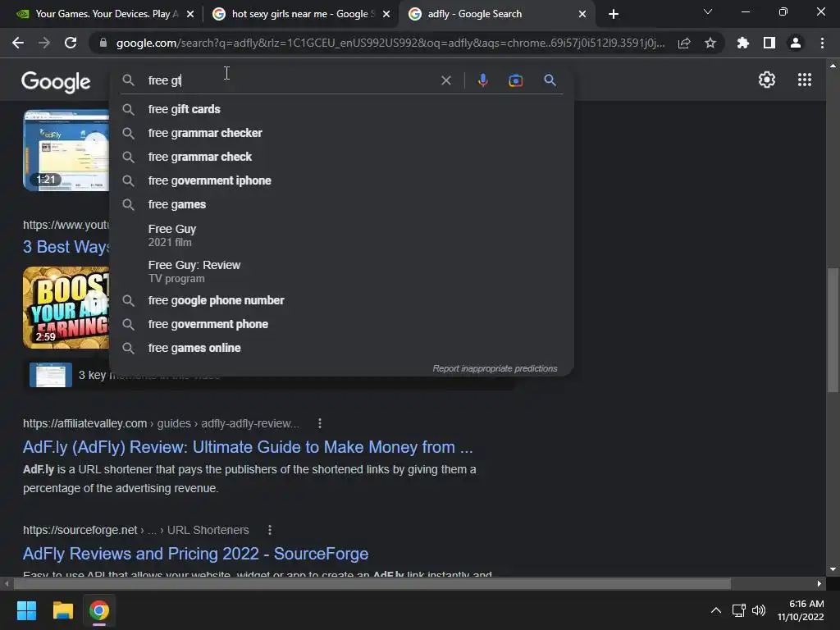Open the Chrome profile avatar
Image resolution: width=840 pixels, height=630 pixels.
click(x=796, y=43)
